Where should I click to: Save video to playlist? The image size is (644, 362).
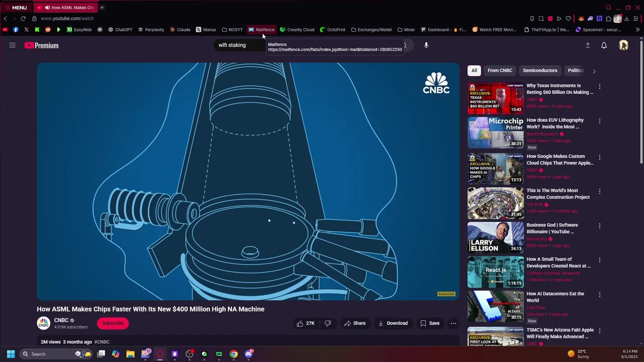click(x=430, y=323)
